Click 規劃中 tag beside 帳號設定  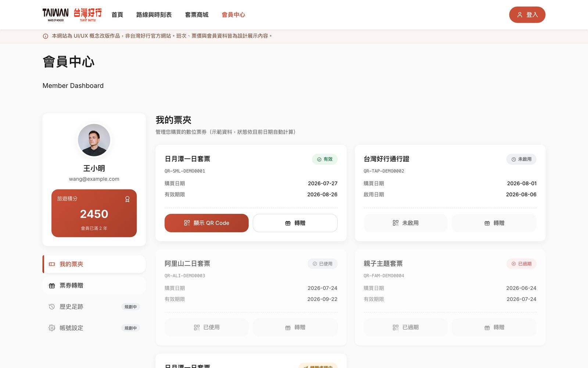point(130,328)
